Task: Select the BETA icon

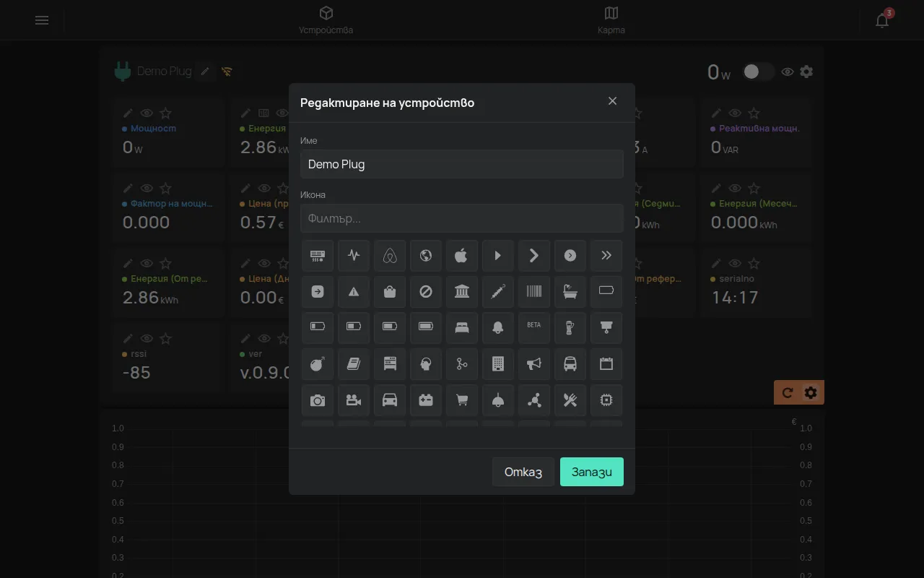Action: click(x=534, y=327)
